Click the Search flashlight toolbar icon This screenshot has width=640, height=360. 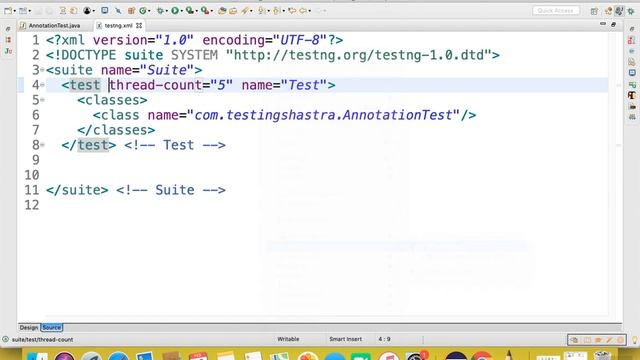pos(245,11)
